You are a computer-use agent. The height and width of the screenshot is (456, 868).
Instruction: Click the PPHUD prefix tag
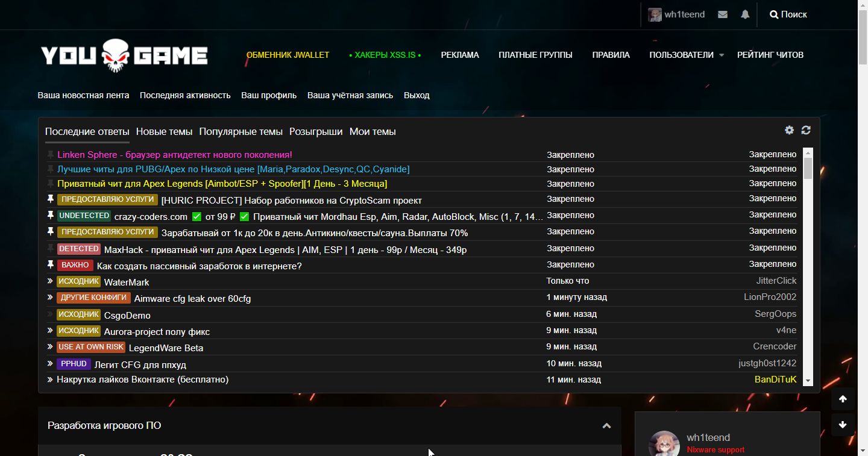pyautogui.click(x=74, y=364)
